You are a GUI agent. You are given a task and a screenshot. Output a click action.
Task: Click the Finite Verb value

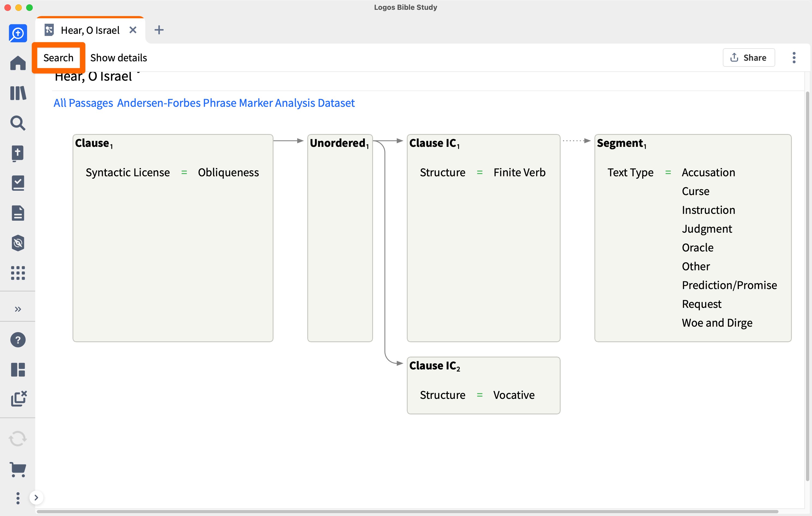(519, 172)
